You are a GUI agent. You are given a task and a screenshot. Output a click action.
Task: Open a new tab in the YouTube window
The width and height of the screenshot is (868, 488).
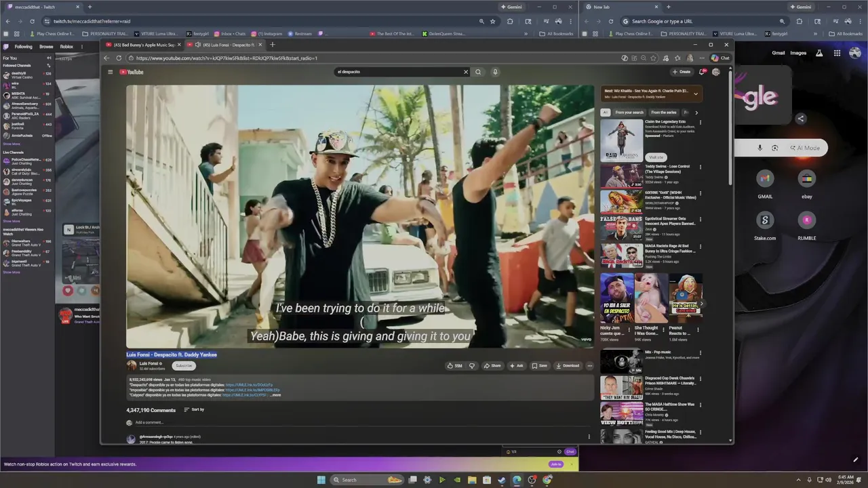tap(273, 45)
